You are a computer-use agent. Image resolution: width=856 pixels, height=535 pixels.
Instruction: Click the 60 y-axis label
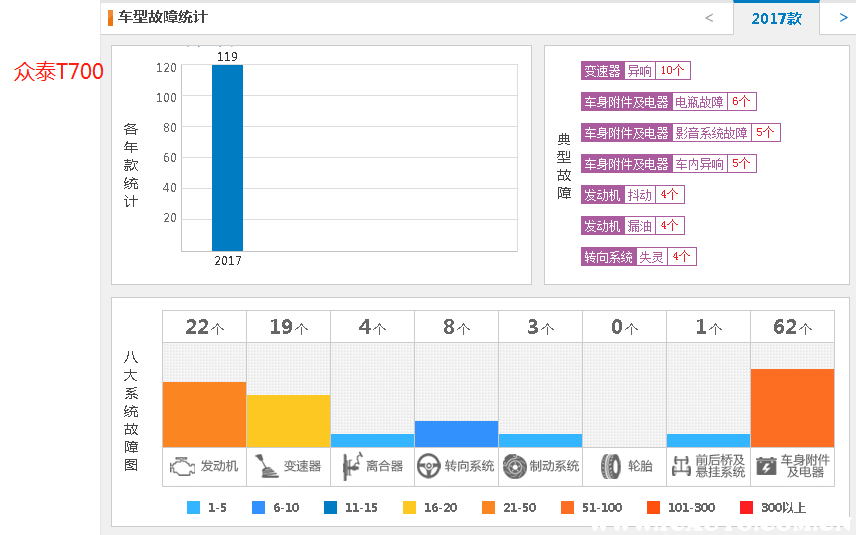(x=170, y=158)
